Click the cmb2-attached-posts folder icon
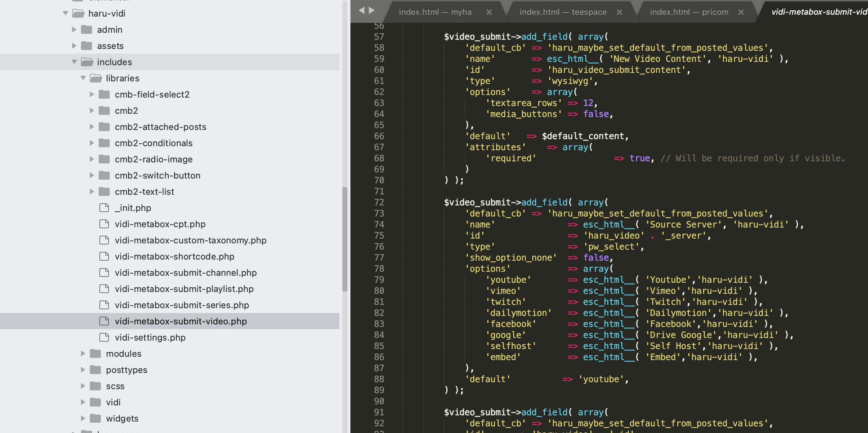The image size is (868, 433). click(104, 127)
